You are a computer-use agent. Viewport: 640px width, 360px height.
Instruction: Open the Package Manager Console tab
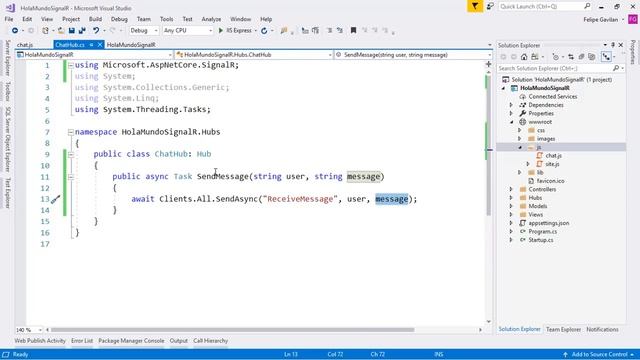coord(131,341)
